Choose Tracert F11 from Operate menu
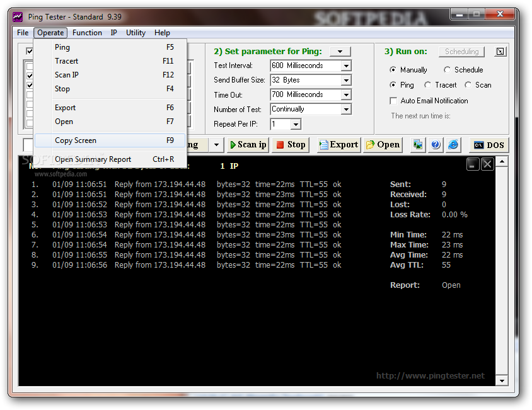This screenshot has height=410, width=532. coord(110,61)
